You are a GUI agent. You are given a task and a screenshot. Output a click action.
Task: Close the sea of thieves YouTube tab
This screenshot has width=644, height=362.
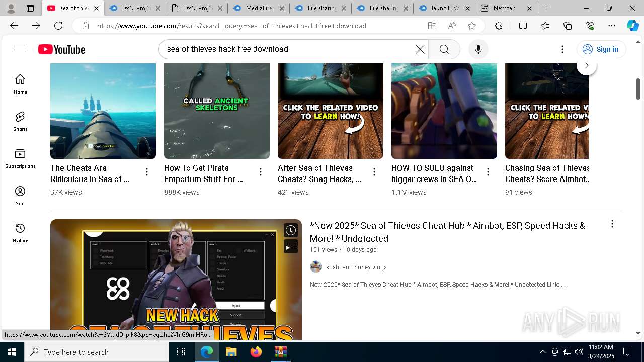click(x=96, y=8)
